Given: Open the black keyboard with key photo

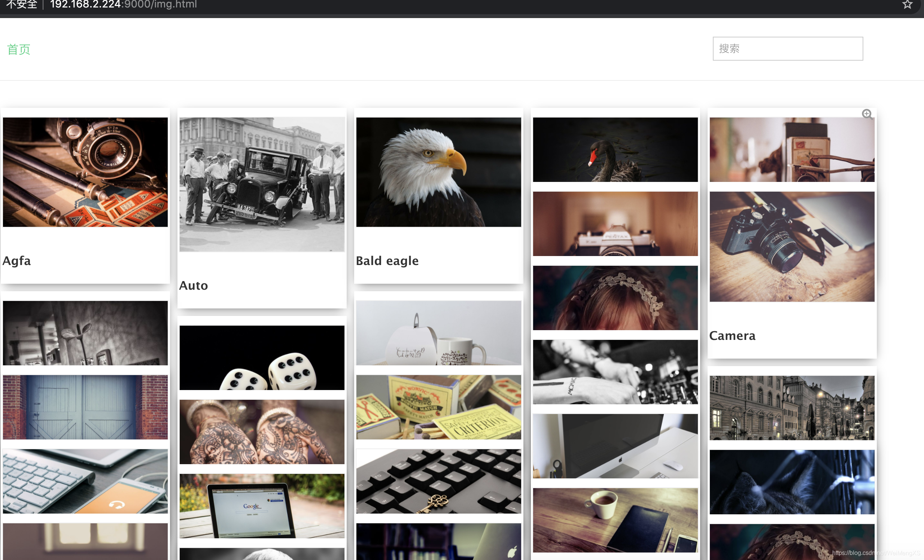Looking at the screenshot, I should pyautogui.click(x=438, y=481).
